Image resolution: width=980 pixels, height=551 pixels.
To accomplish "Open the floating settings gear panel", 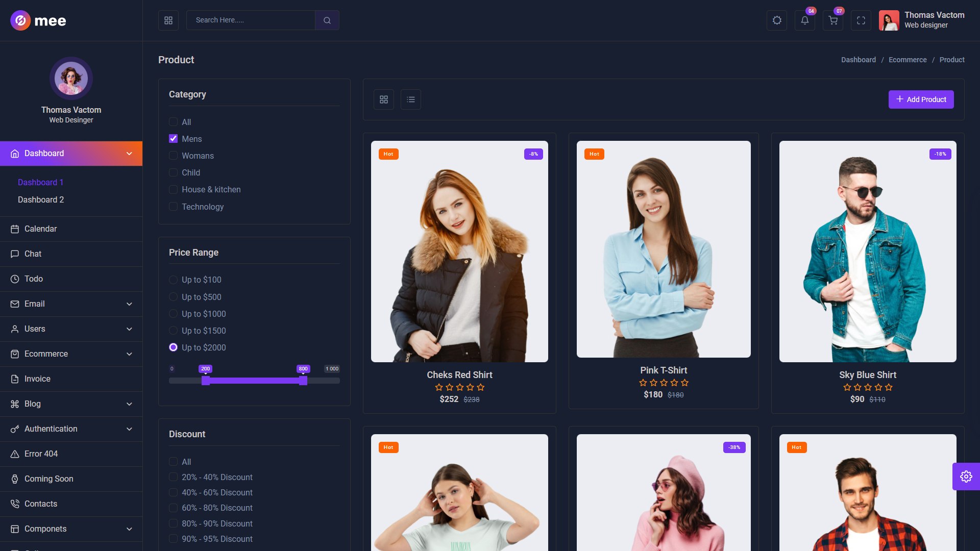I will pyautogui.click(x=966, y=477).
